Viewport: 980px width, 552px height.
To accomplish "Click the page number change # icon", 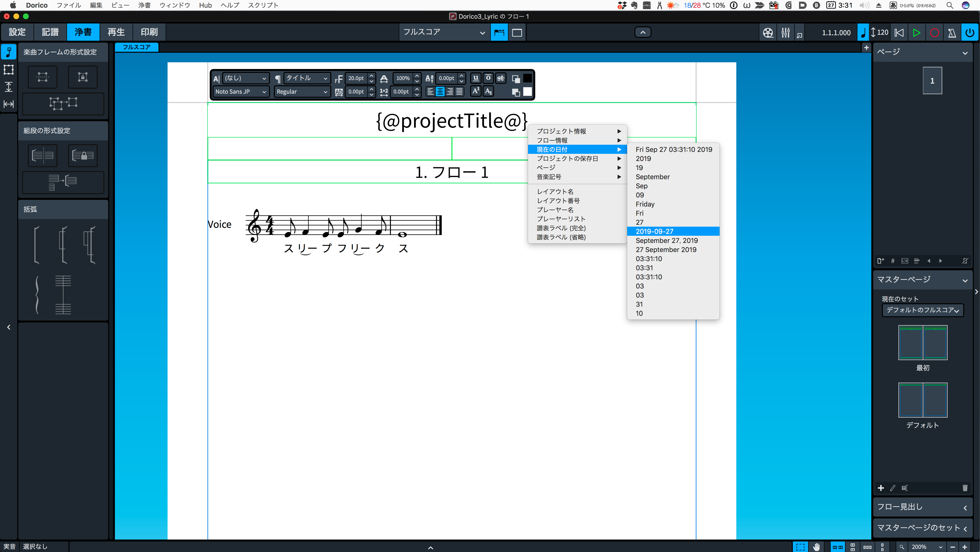I will (x=892, y=261).
